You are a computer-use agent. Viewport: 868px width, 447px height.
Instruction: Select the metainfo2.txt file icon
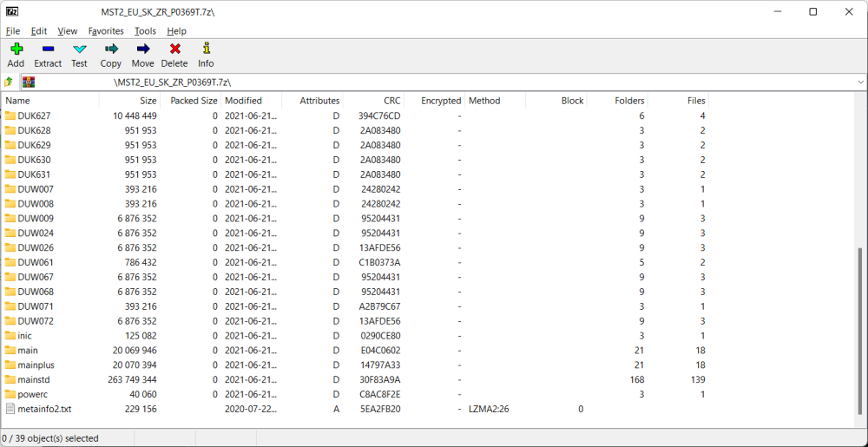tap(10, 409)
